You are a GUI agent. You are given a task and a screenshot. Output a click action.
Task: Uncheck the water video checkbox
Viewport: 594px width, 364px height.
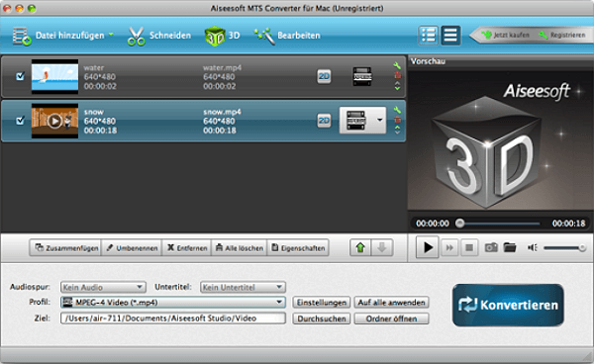pyautogui.click(x=21, y=76)
